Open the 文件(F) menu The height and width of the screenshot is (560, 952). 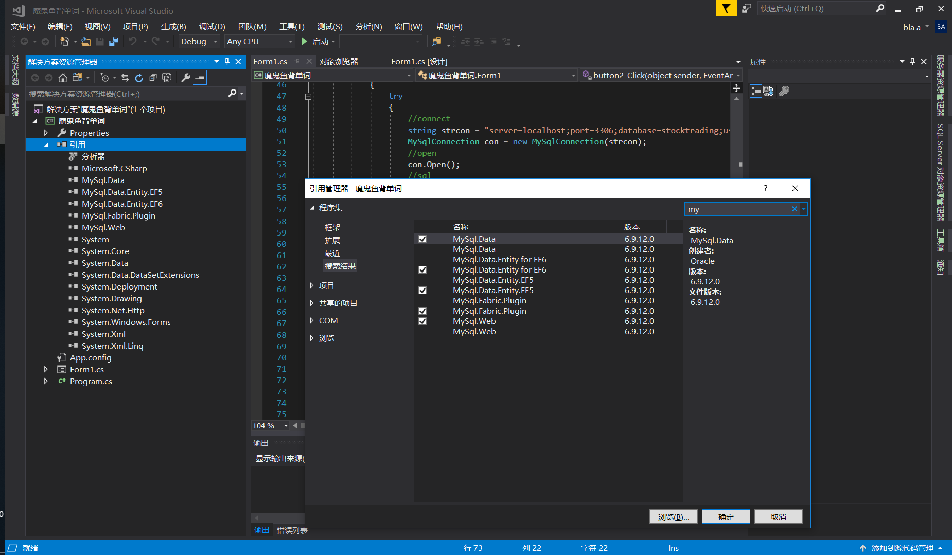click(x=23, y=26)
